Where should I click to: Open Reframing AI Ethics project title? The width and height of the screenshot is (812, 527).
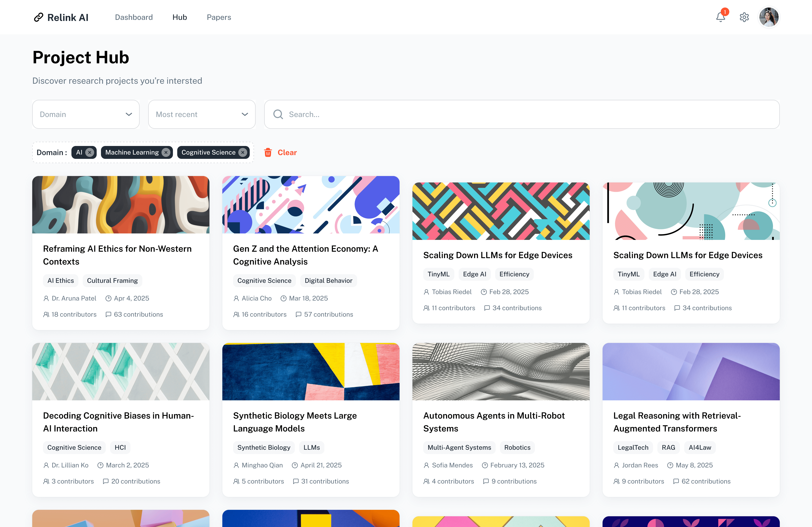117,255
